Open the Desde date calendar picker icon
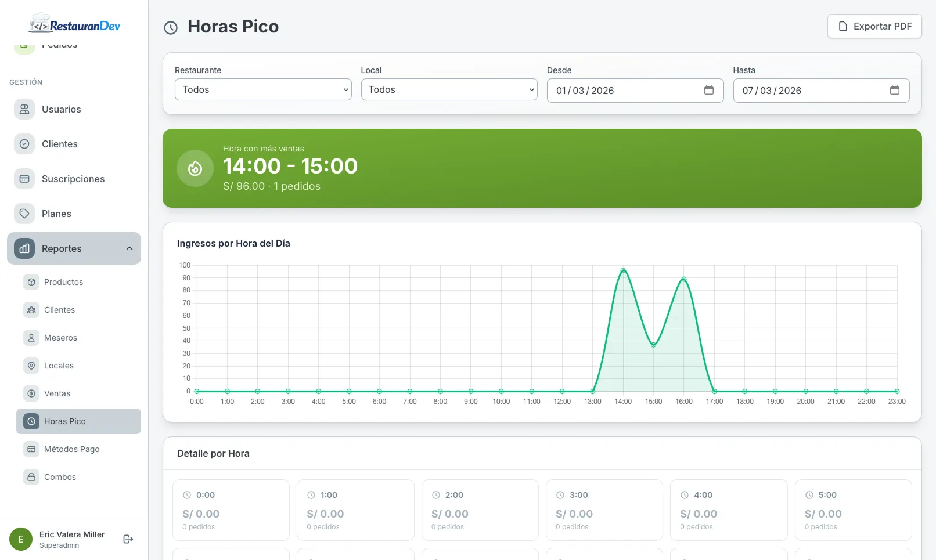Screen dimensions: 936x560 [708, 90]
